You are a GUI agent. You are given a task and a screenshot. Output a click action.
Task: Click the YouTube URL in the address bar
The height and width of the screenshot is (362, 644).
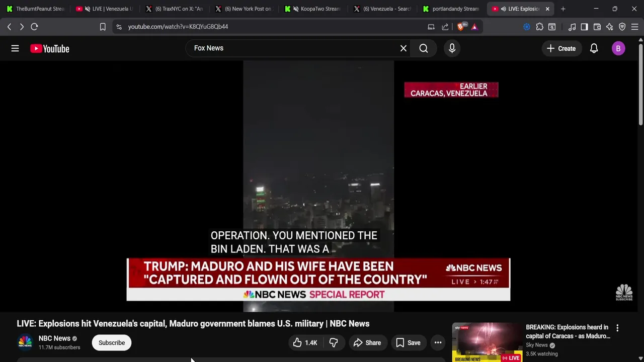[178, 27]
